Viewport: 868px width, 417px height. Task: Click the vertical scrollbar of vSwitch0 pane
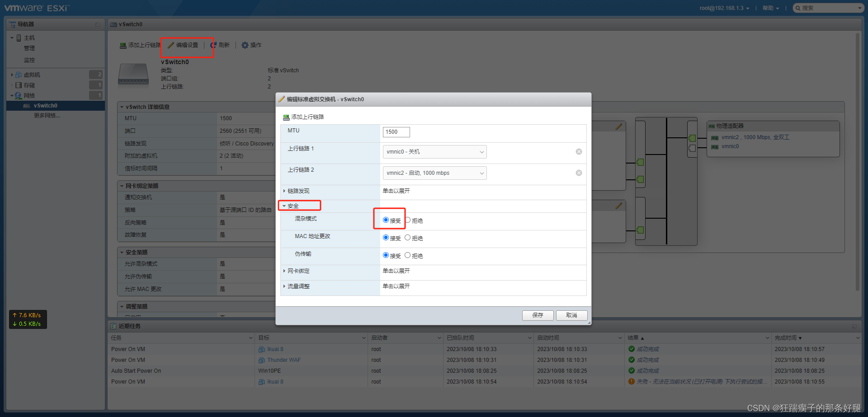(x=857, y=162)
